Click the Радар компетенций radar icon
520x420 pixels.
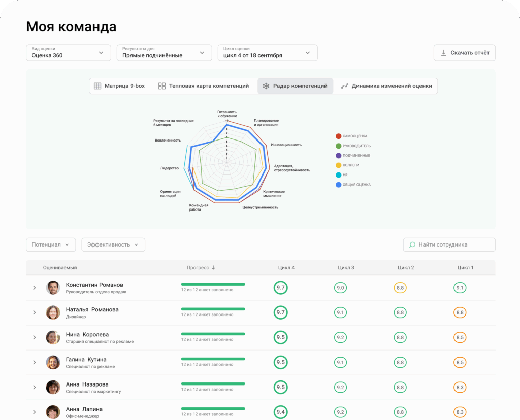point(266,86)
